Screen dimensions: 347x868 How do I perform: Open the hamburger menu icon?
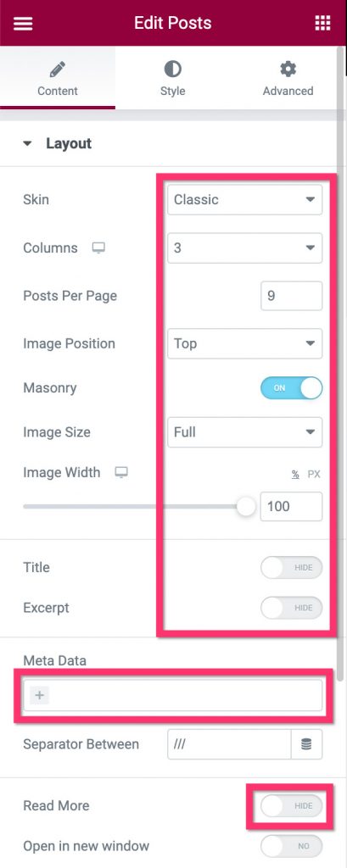(x=23, y=23)
